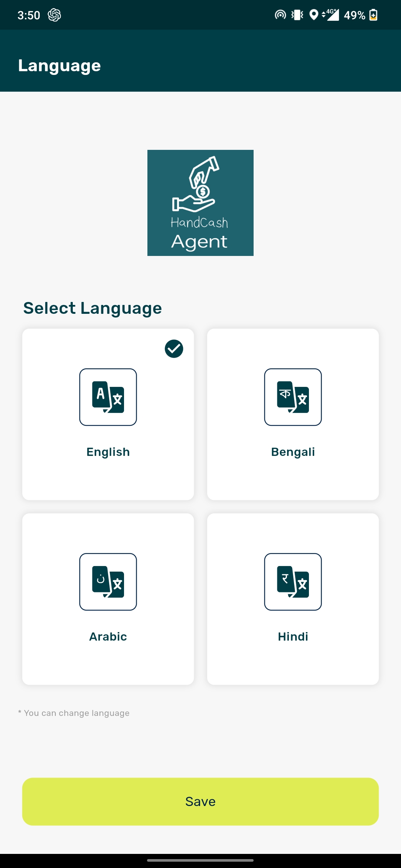Tap the 'You can change language' note
The width and height of the screenshot is (401, 868).
click(74, 713)
